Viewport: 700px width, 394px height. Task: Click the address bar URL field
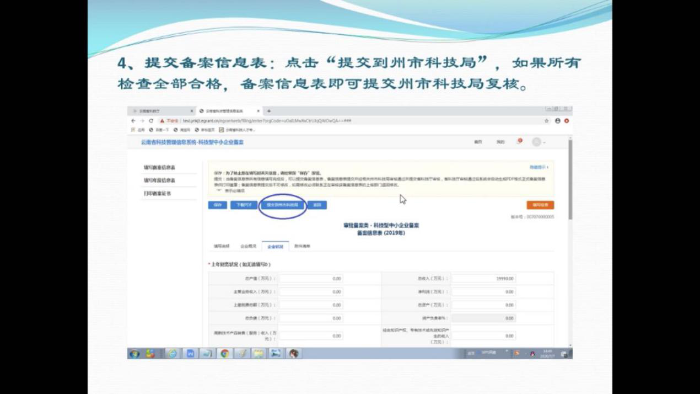coord(353,121)
